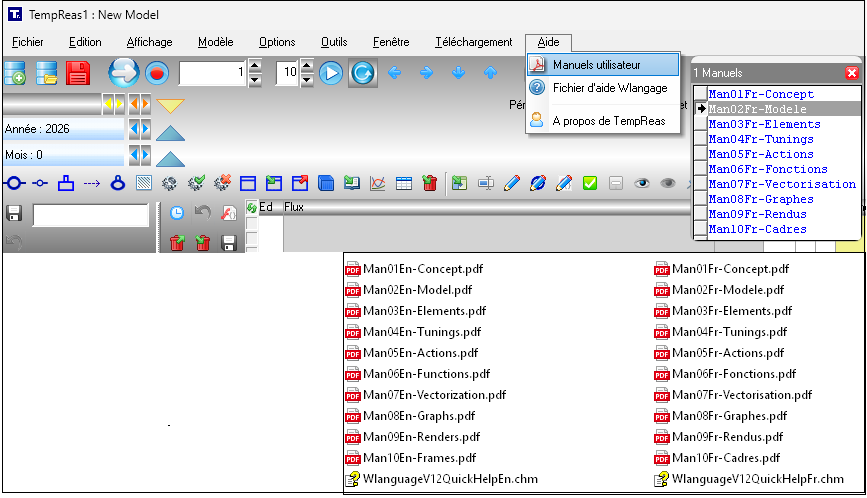Collapse with the yellow downward triangle

170,105
